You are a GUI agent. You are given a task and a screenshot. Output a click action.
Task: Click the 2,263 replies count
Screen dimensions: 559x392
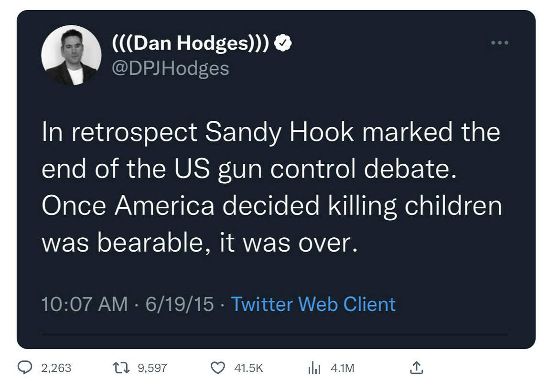[56, 368]
